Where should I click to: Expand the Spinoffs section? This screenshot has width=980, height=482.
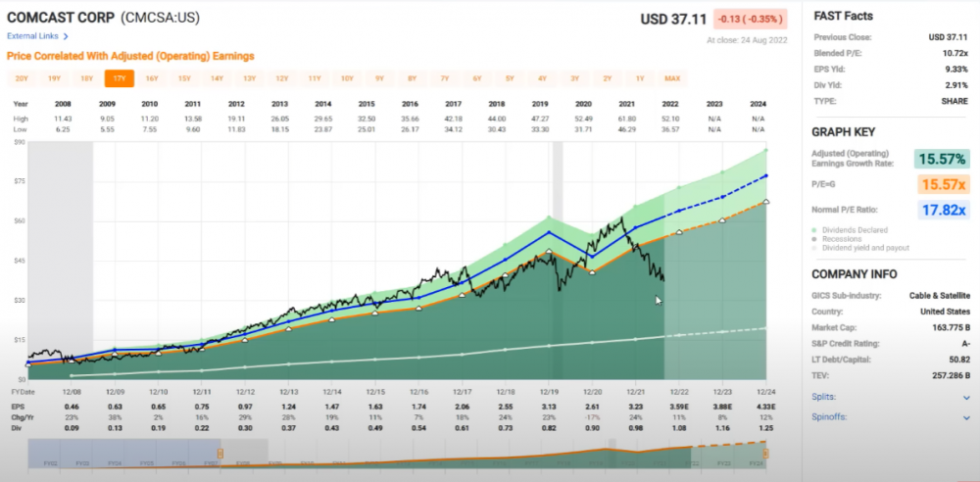click(x=966, y=417)
